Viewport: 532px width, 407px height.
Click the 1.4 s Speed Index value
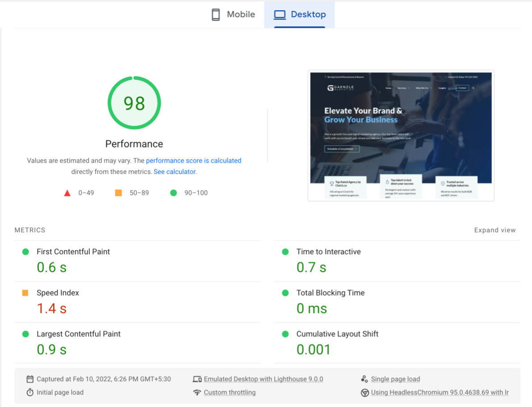[x=52, y=309]
